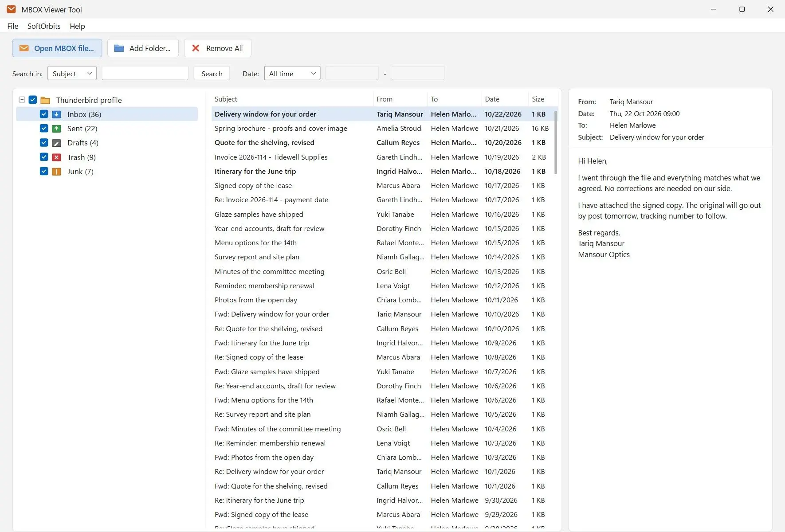Click the Open MBOX file button
This screenshot has width=785, height=532.
pyautogui.click(x=57, y=48)
